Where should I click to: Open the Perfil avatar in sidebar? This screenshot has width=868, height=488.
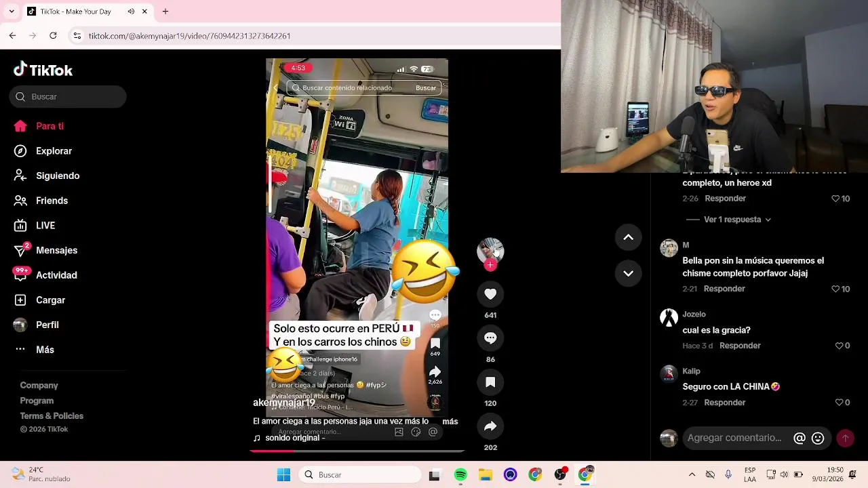click(20, 325)
